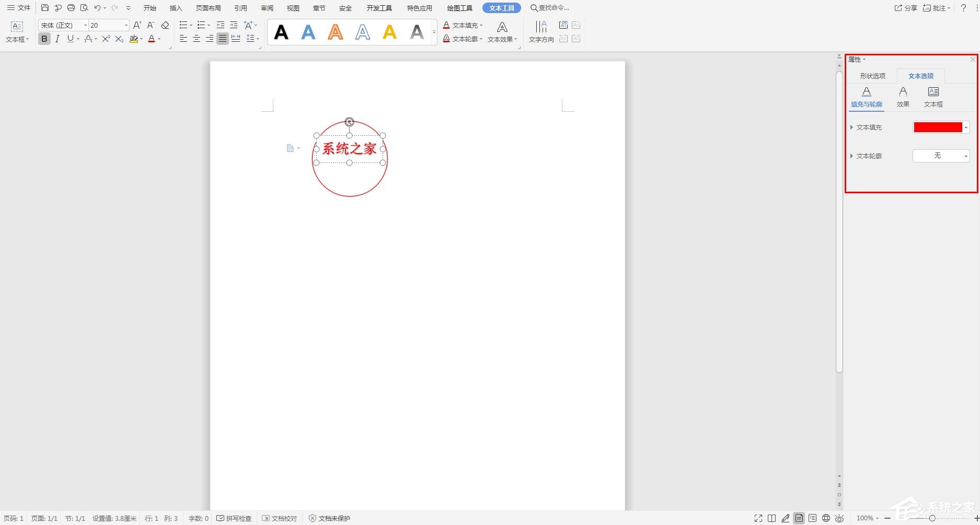Toggle italic formatting
This screenshot has width=980, height=525.
57,38
